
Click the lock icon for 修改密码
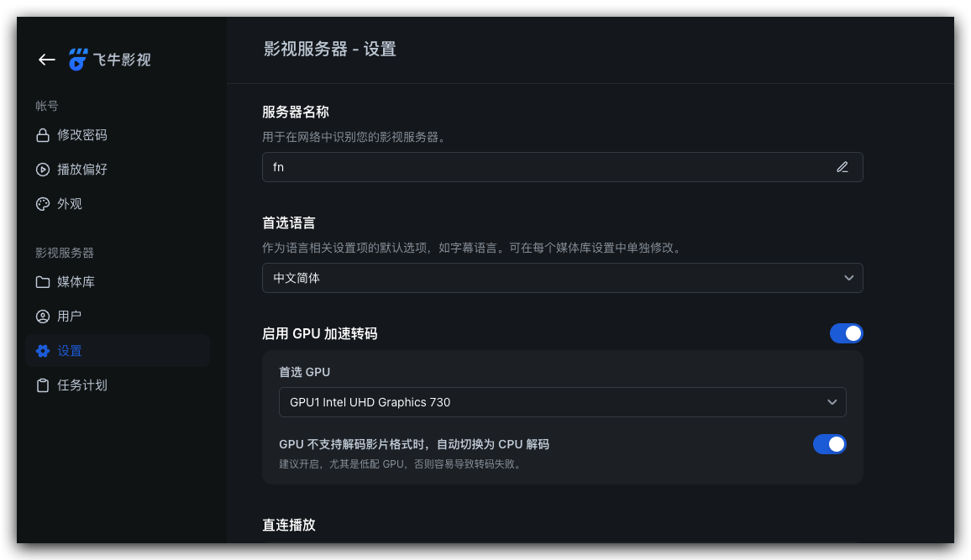pos(43,135)
